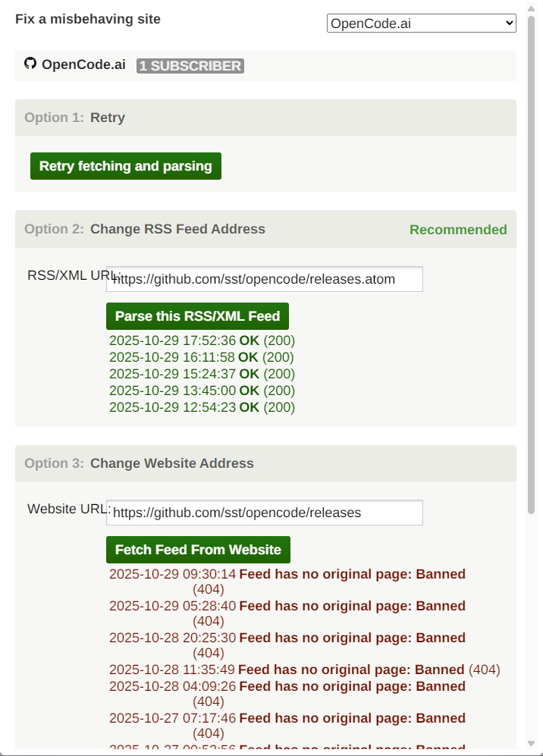Focus the RSS/XML URL input field
This screenshot has height=756, width=543.
264,279
